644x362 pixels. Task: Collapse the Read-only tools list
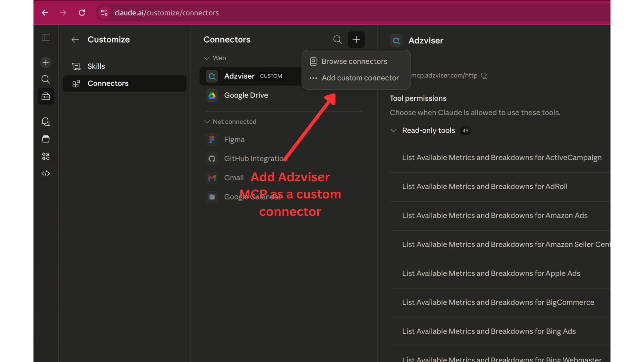pos(393,131)
